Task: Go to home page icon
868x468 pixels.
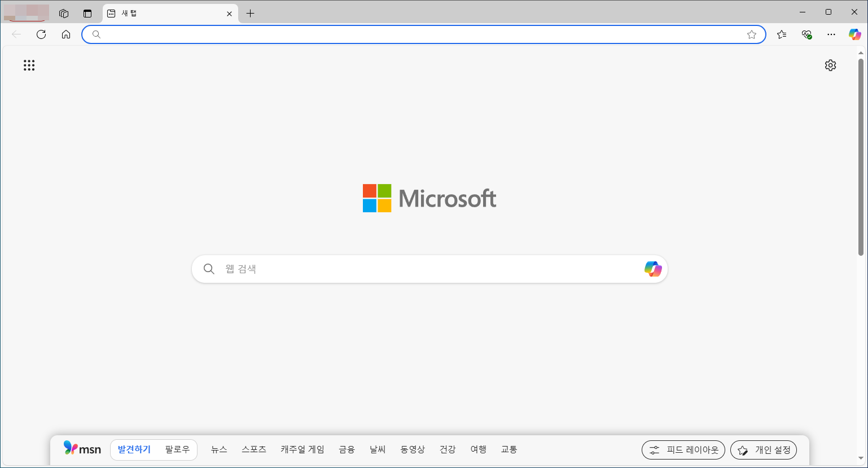Action: click(66, 34)
